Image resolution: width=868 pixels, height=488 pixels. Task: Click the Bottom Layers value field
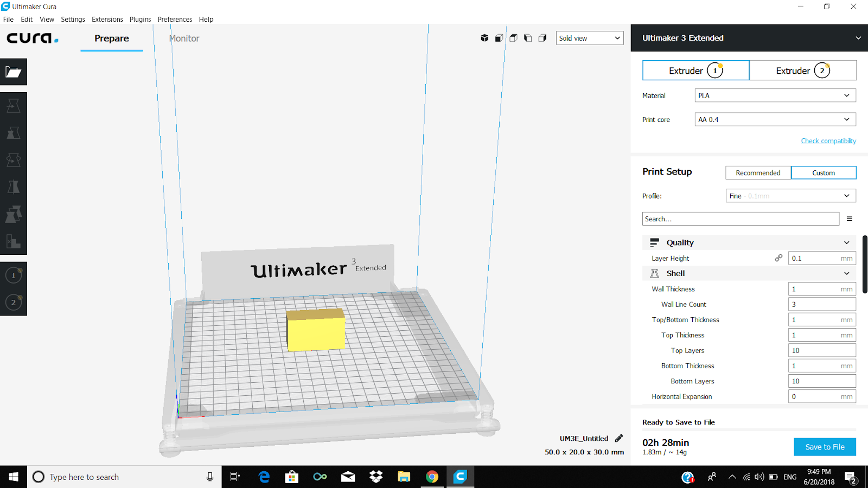click(x=822, y=381)
